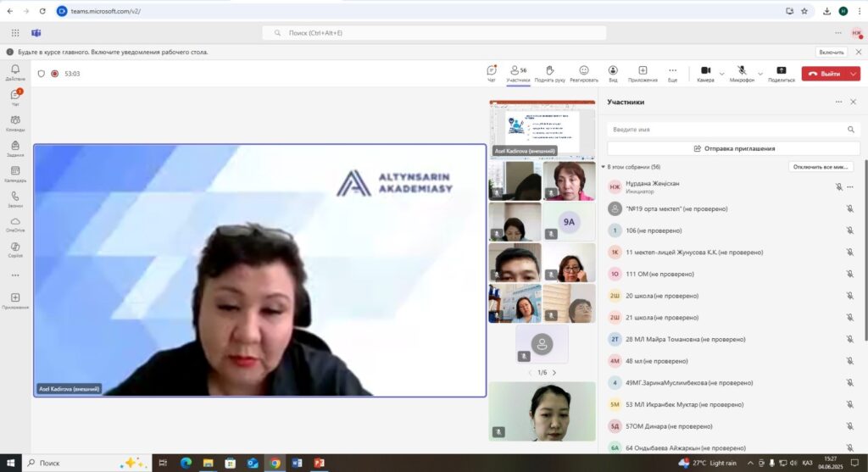Toggle the camera on or off
This screenshot has height=472, width=868.
[705, 74]
